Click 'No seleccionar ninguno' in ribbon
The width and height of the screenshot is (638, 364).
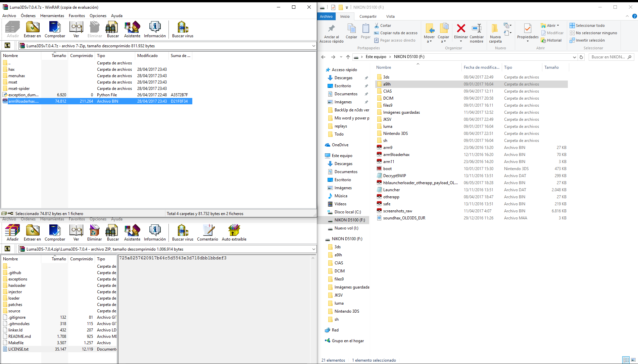pos(593,33)
